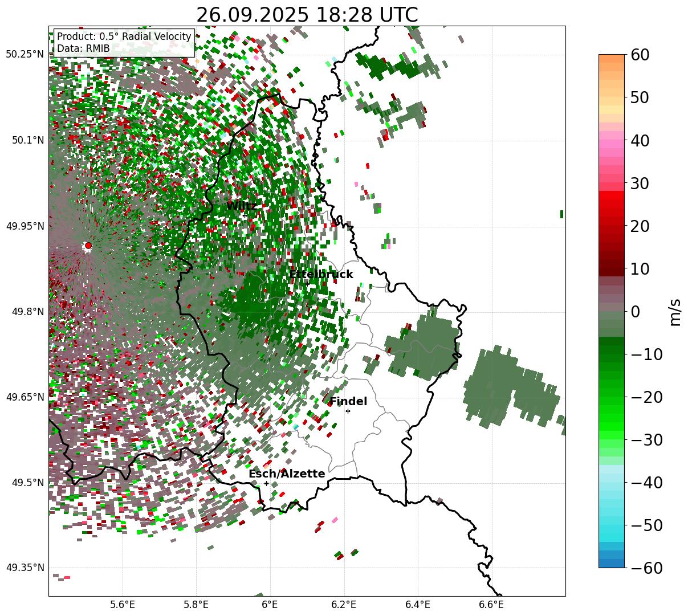Click the 'Data: RMIB' label
The image size is (688, 616).
pos(83,48)
